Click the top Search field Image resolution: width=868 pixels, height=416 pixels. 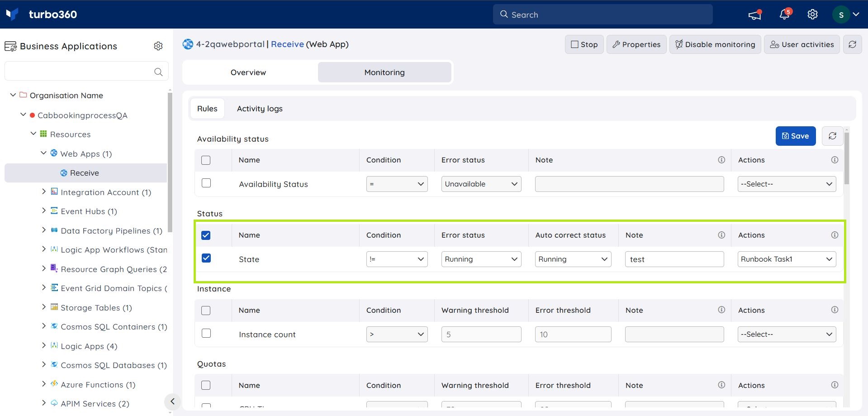tap(602, 14)
